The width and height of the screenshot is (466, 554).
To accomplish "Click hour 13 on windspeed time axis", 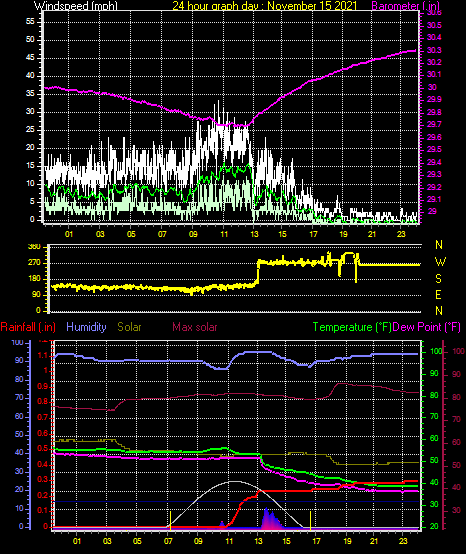I will [x=254, y=234].
